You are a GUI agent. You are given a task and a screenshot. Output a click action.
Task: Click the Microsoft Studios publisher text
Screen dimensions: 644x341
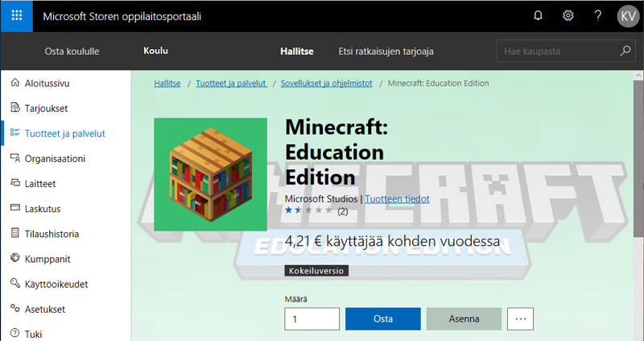tap(321, 198)
